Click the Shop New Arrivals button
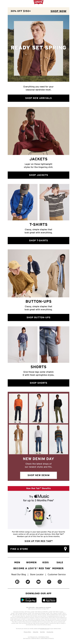 38,98
